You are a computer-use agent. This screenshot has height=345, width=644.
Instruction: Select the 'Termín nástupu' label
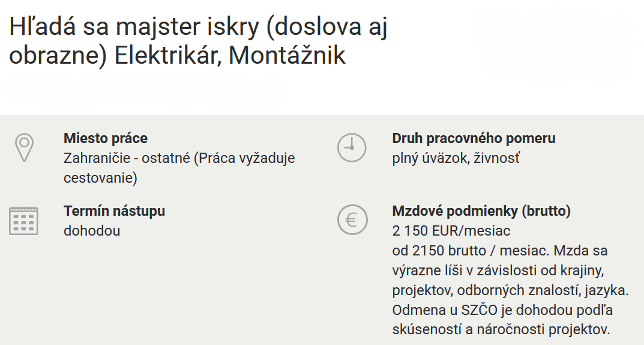coord(114,211)
